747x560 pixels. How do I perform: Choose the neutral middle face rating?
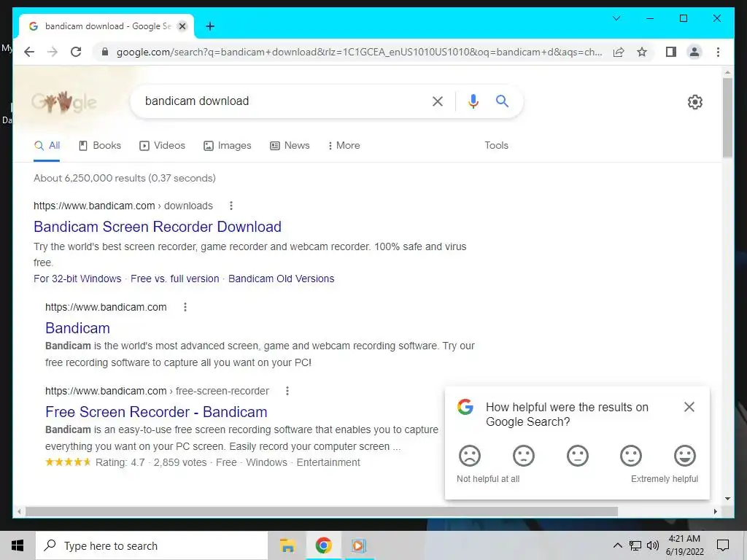[x=578, y=456]
